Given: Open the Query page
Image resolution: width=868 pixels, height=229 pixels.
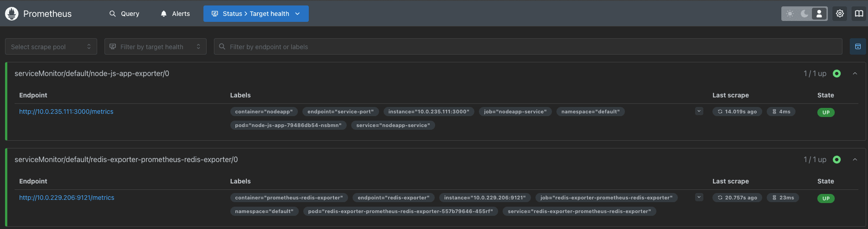Looking at the screenshot, I should 124,14.
